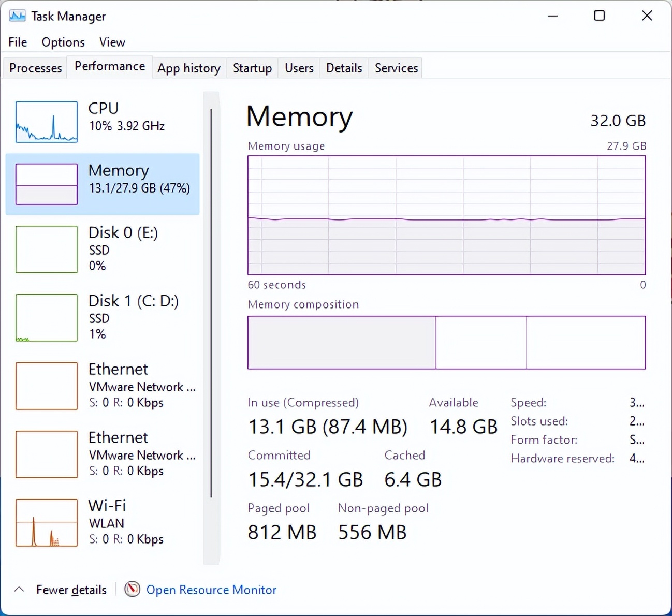672x616 pixels.
Task: Open the Options menu
Action: pyautogui.click(x=63, y=42)
